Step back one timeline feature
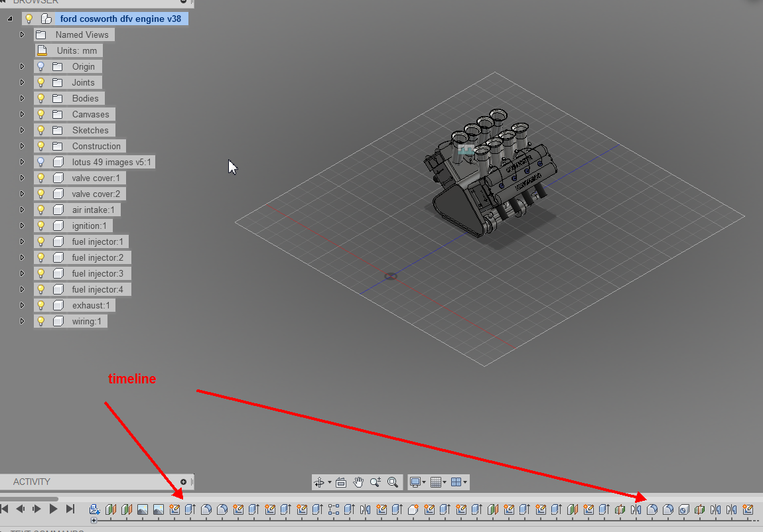The image size is (763, 532). coord(21,509)
